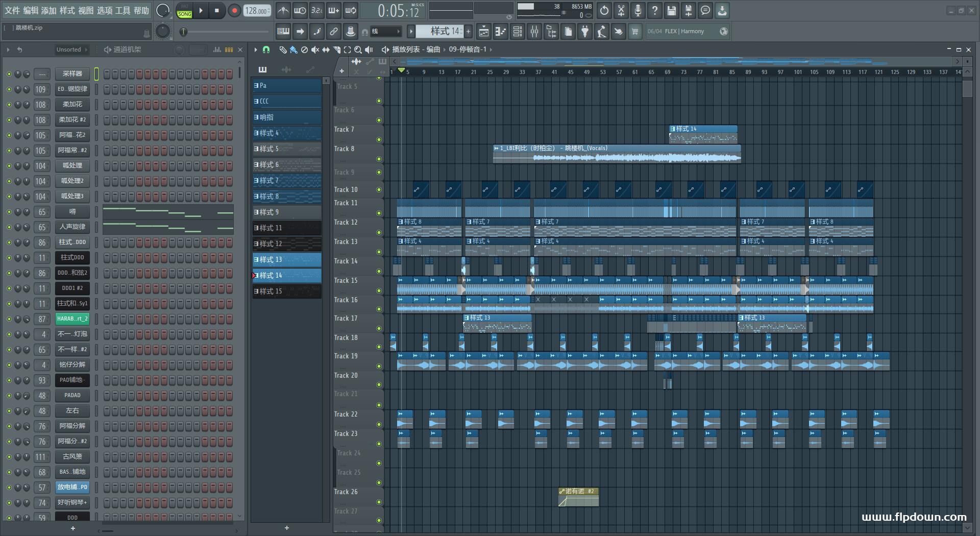Click the main swing slider handle

[184, 32]
